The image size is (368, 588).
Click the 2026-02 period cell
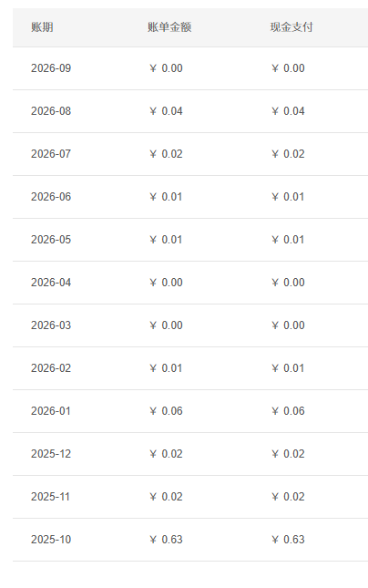pyautogui.click(x=51, y=368)
